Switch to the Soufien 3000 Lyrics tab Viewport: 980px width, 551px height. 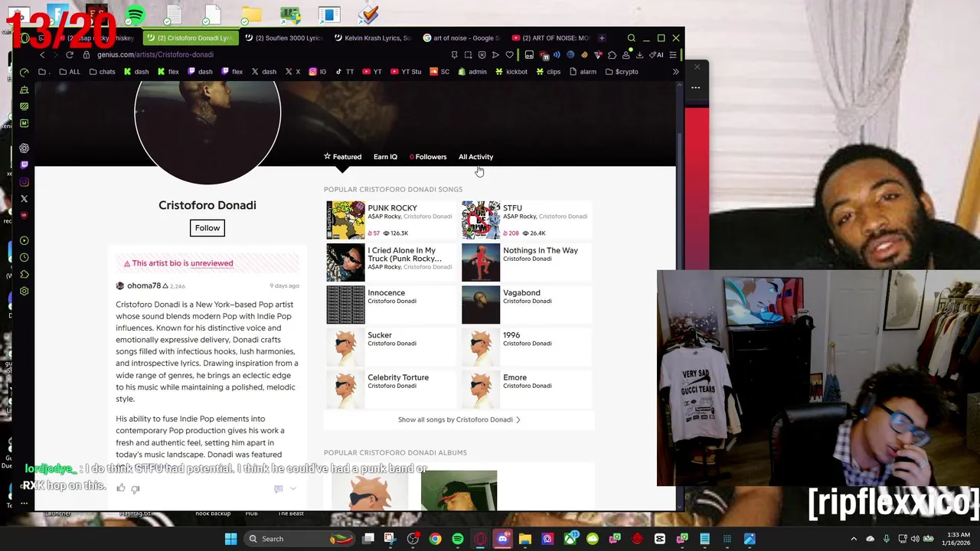click(x=283, y=37)
